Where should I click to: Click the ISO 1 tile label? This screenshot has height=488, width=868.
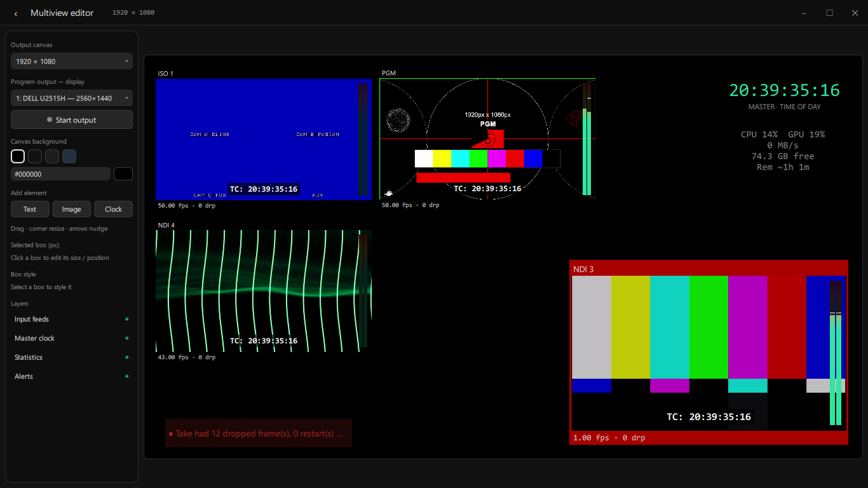click(x=165, y=74)
